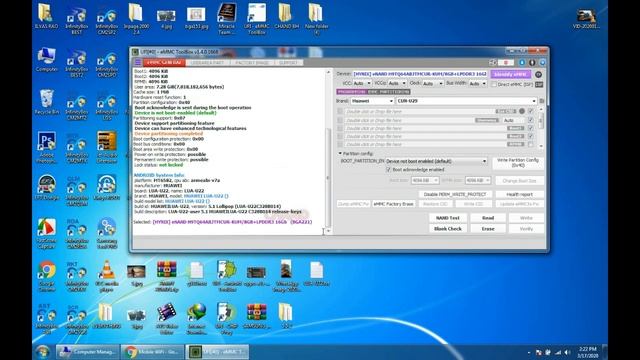Click the round info icon beside Identify eMMC

click(x=538, y=75)
